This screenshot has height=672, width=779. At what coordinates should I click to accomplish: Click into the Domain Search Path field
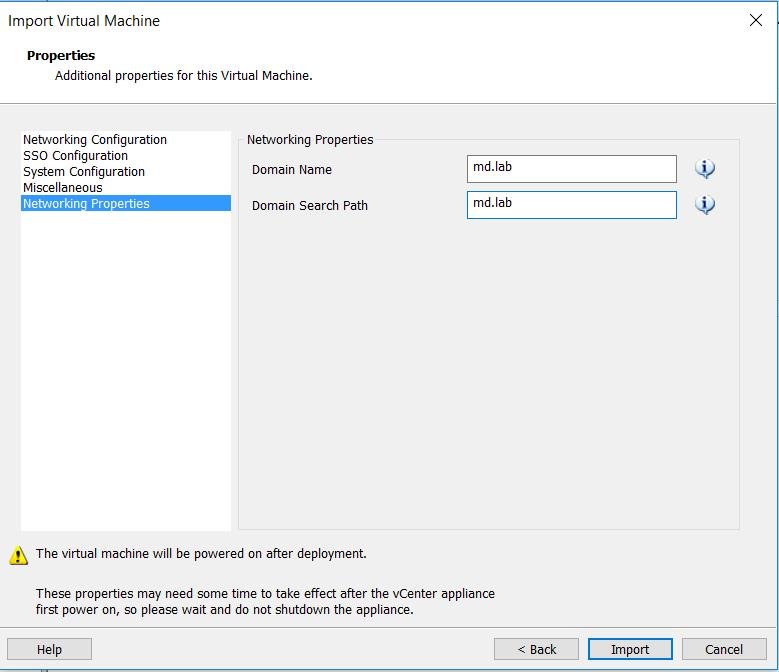pyautogui.click(x=571, y=205)
